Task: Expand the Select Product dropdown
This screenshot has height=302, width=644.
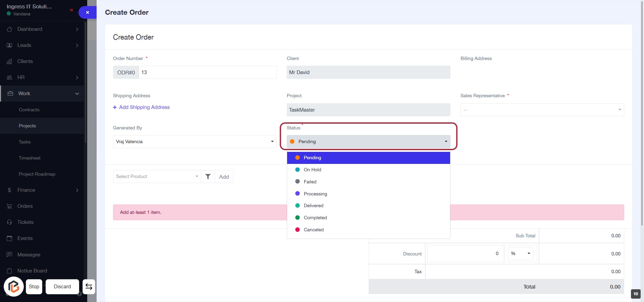Action: point(157,177)
